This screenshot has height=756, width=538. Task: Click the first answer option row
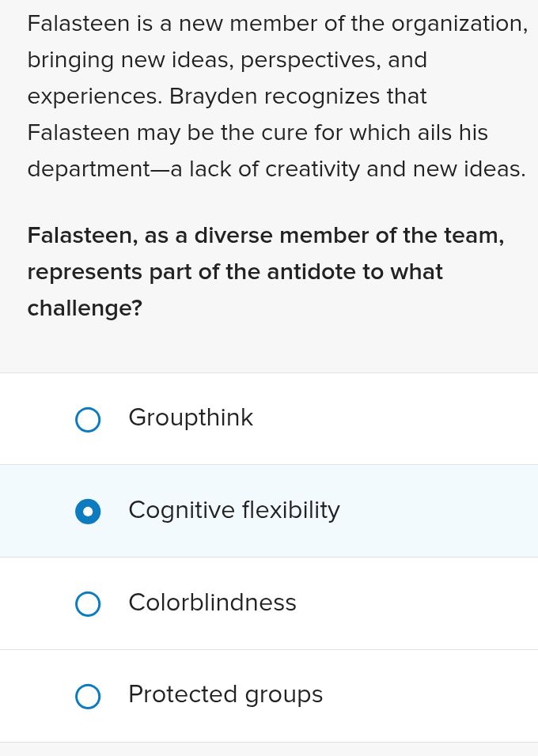pyautogui.click(x=269, y=418)
